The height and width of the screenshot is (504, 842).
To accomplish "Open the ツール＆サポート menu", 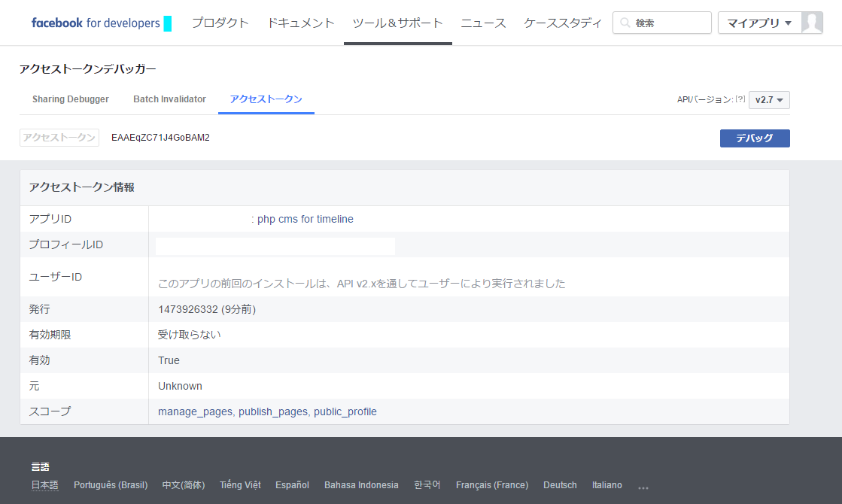I will (398, 23).
